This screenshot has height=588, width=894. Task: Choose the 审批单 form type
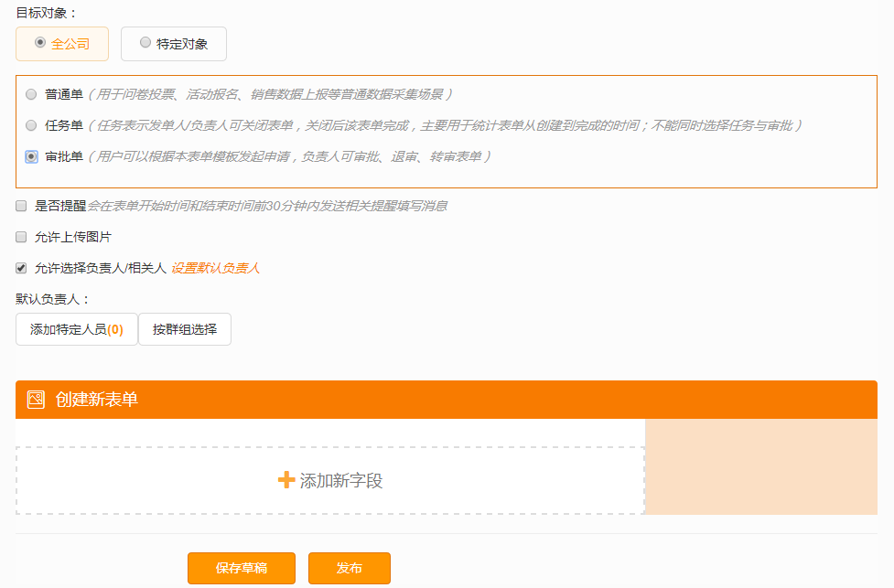[x=31, y=156]
